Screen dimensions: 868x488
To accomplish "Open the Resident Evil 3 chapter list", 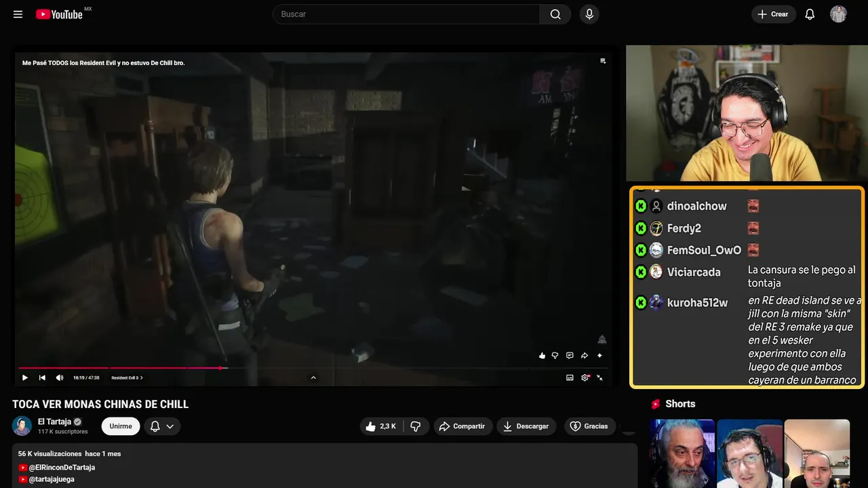I will (x=127, y=378).
